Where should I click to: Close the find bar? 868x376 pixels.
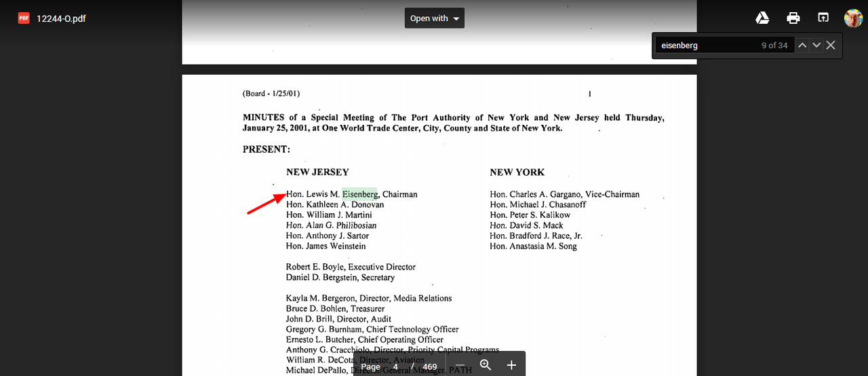point(831,45)
